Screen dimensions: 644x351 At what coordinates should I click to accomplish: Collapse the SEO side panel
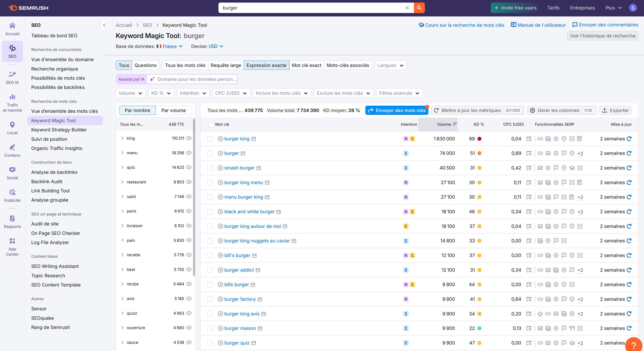(104, 25)
